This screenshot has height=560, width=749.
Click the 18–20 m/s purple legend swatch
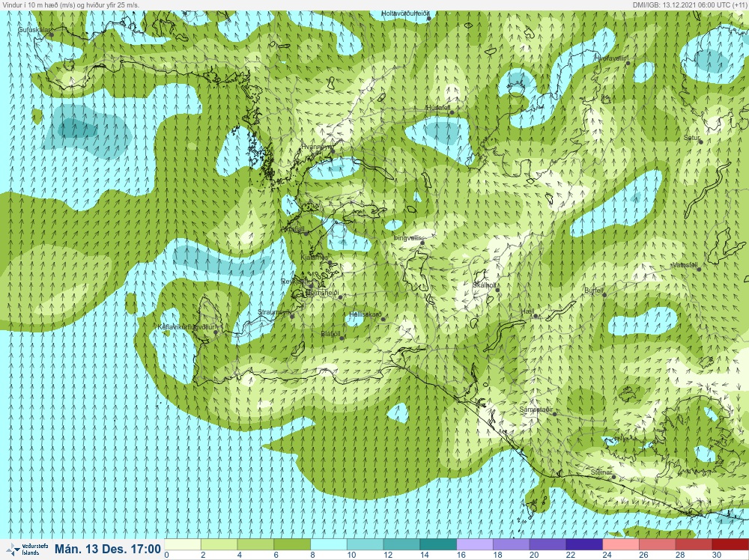pyautogui.click(x=511, y=545)
